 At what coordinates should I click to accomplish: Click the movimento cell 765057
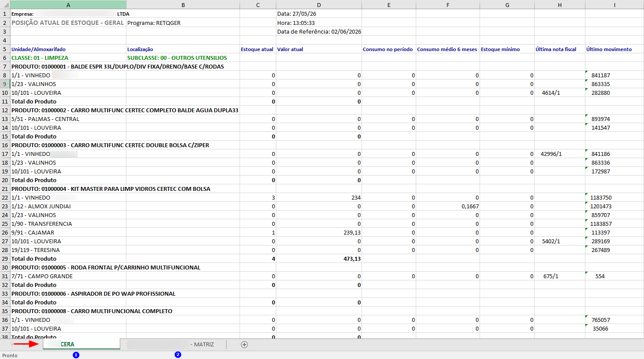614,320
